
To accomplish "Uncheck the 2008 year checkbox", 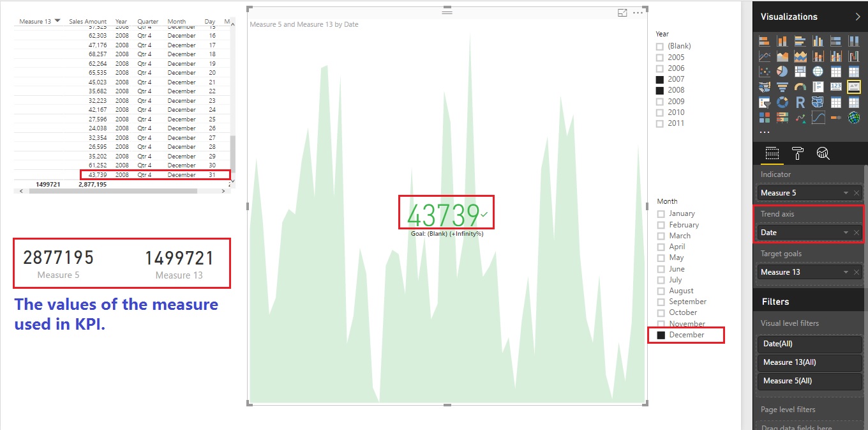I will pos(661,90).
